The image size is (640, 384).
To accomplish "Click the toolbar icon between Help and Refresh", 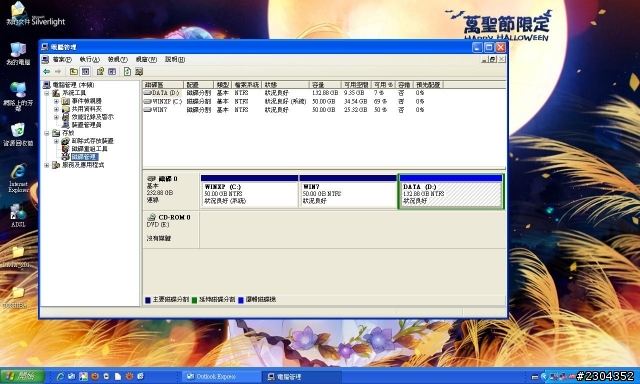I will 112,72.
